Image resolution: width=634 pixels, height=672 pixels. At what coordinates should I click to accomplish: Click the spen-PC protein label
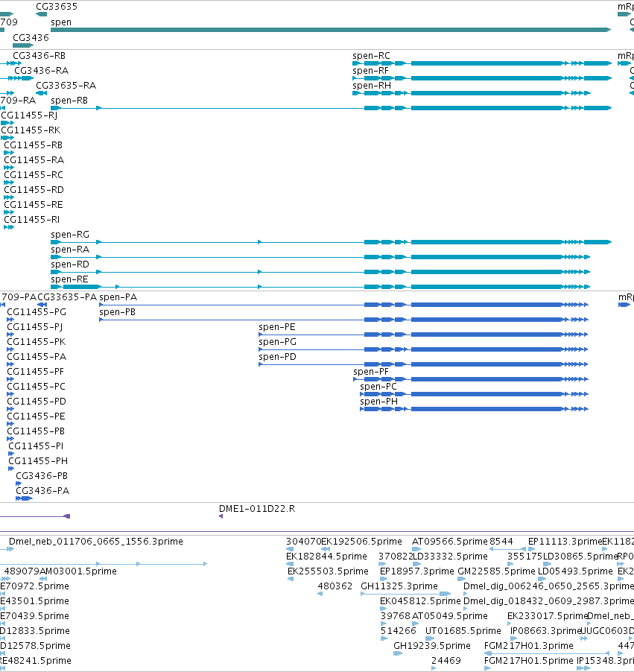click(378, 387)
